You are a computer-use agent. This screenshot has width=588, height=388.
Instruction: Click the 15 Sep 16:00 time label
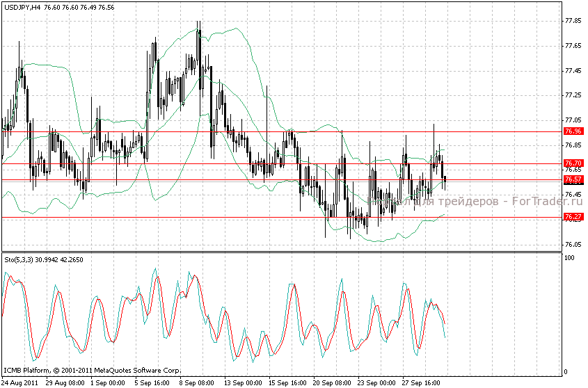click(x=287, y=382)
